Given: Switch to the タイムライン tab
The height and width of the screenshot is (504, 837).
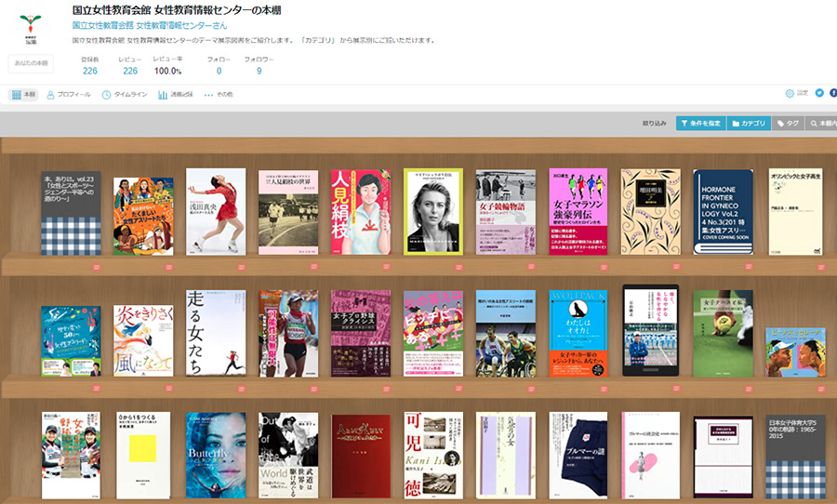Looking at the screenshot, I should (125, 95).
